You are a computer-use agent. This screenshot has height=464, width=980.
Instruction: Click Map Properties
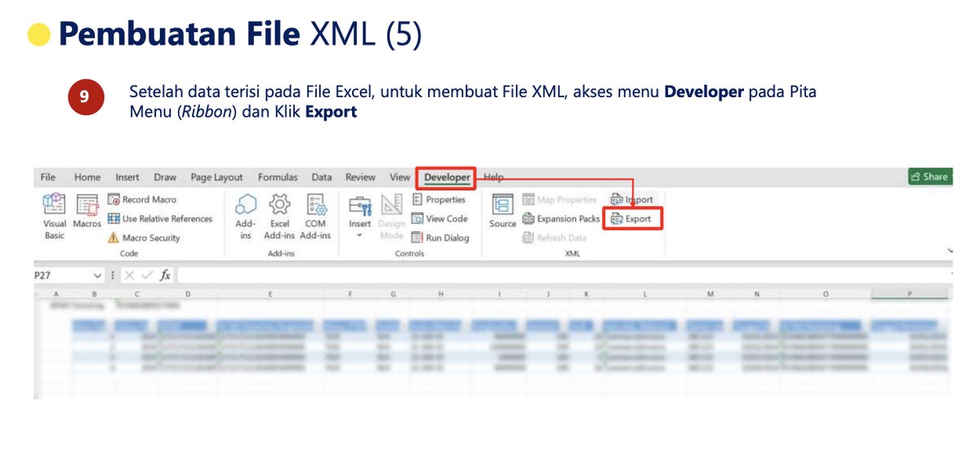click(x=559, y=199)
